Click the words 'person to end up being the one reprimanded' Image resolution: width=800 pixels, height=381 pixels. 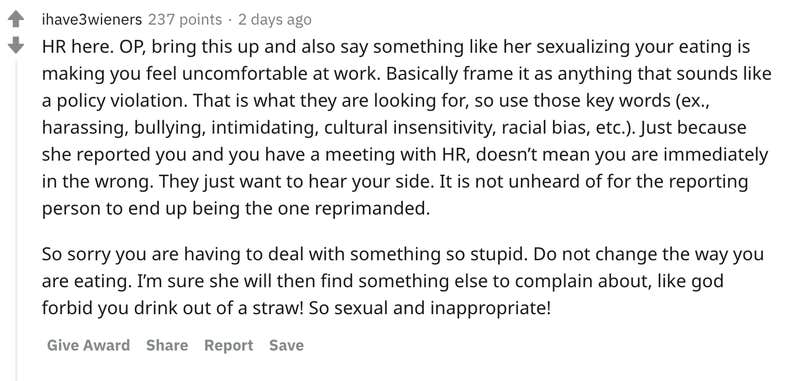(x=236, y=209)
